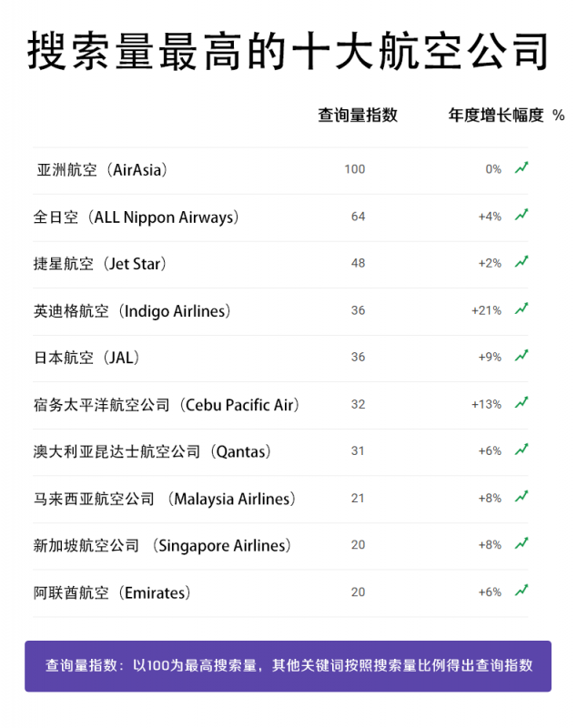The image size is (577, 728).
Task: Click the query index value 100
Action: pyautogui.click(x=355, y=169)
